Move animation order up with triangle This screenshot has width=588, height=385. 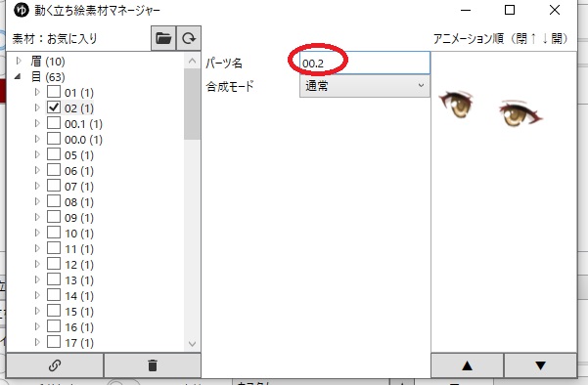click(467, 365)
